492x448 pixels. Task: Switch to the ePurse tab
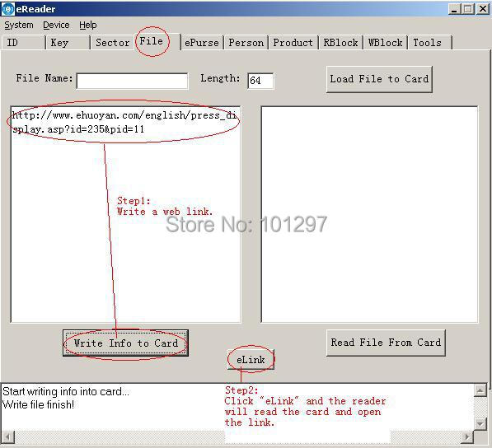point(202,43)
